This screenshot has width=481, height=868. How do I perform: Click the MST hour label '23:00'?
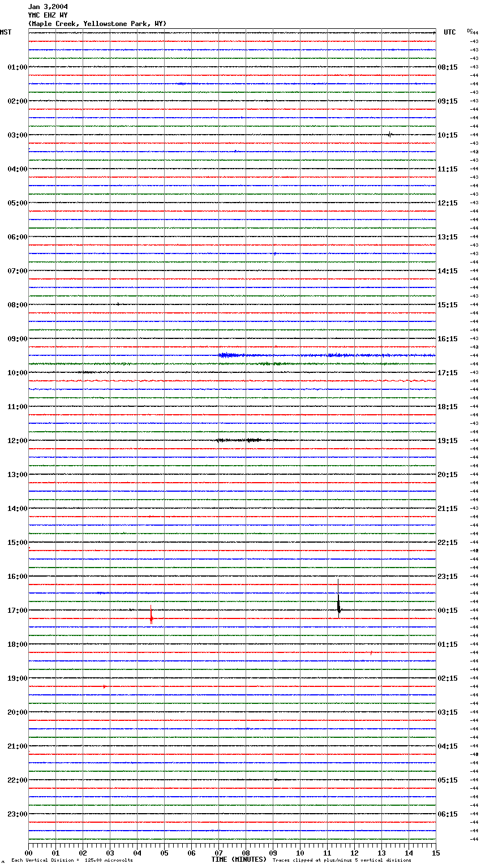coord(18,814)
